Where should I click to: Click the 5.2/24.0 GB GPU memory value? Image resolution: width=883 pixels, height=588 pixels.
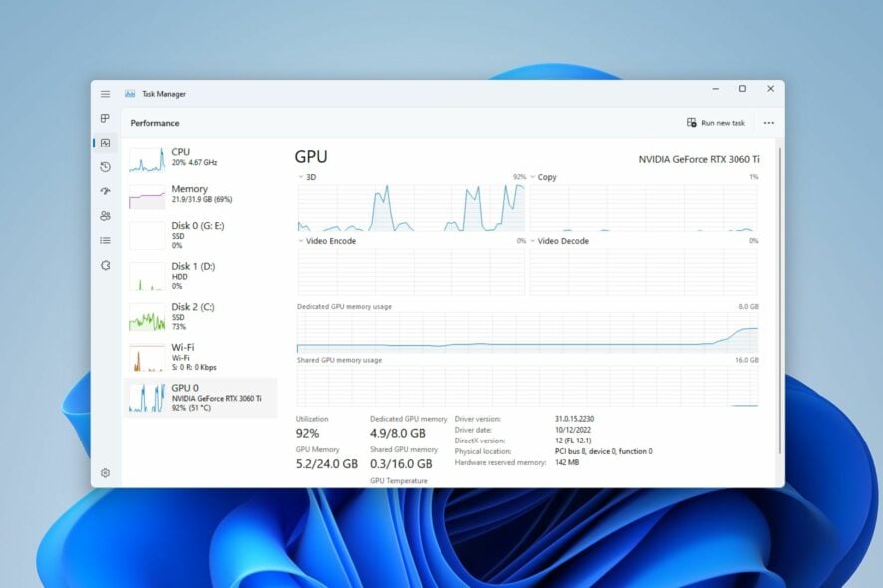click(327, 464)
